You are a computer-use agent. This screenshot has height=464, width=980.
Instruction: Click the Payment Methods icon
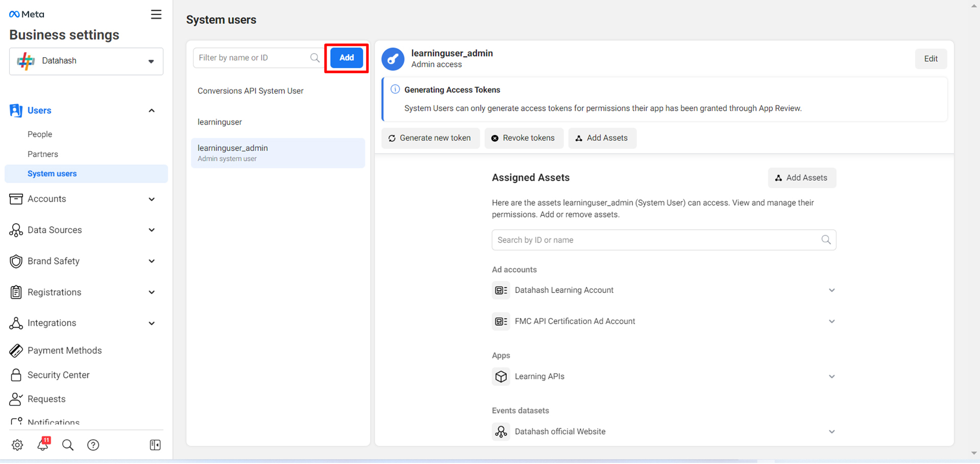pos(16,351)
